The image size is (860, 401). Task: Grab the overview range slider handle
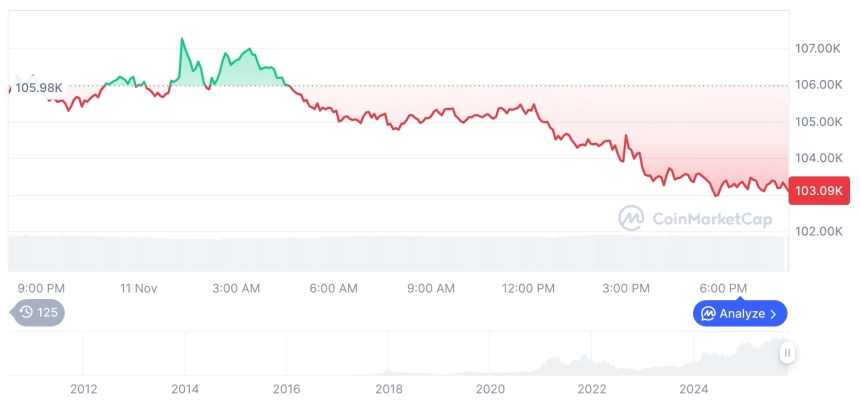787,352
